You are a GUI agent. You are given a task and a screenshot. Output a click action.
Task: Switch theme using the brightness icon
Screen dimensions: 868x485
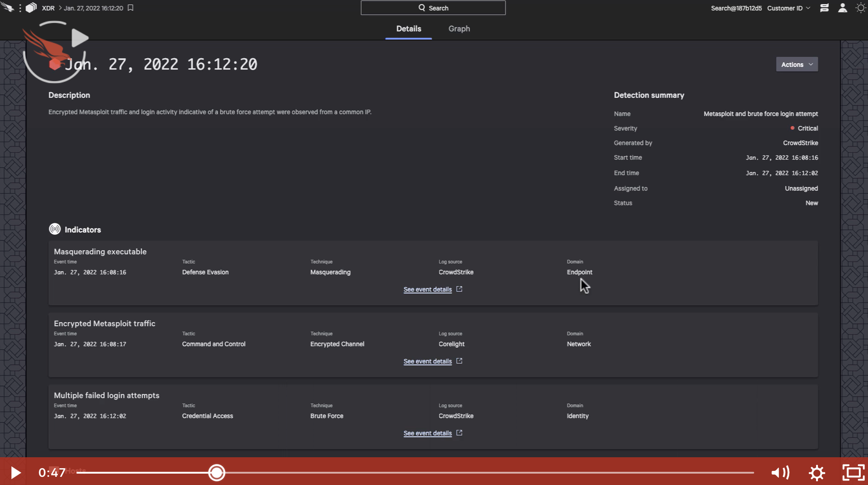click(x=861, y=8)
